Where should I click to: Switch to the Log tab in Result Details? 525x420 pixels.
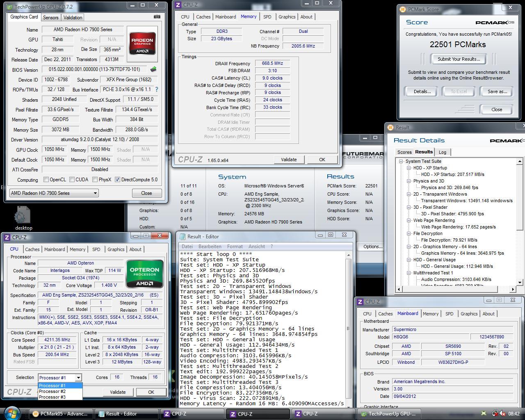pos(443,152)
